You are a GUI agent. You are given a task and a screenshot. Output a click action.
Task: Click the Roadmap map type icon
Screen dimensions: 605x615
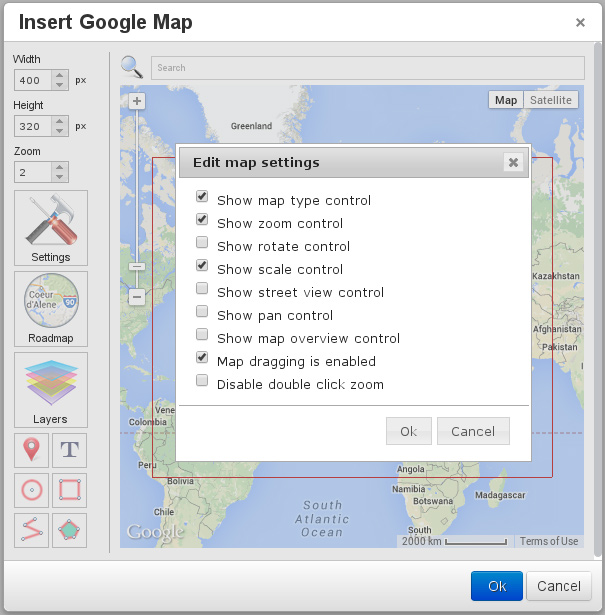click(51, 308)
